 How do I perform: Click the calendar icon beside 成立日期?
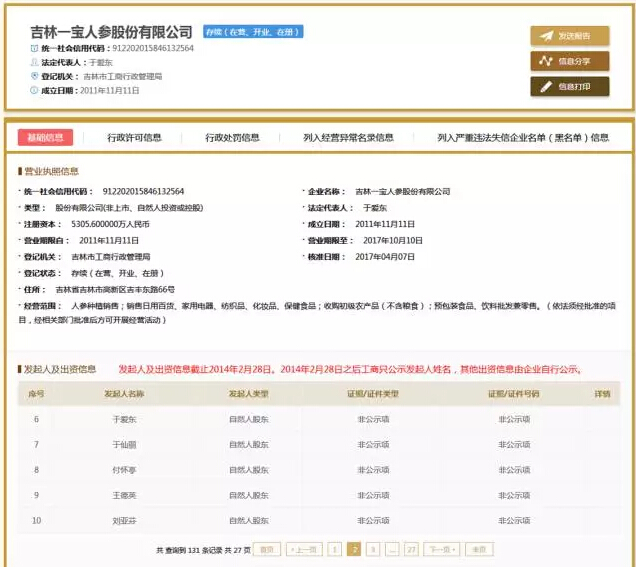click(x=34, y=90)
